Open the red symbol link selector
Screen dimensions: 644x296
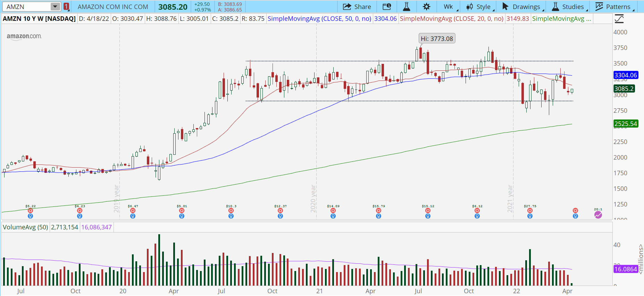(66, 7)
